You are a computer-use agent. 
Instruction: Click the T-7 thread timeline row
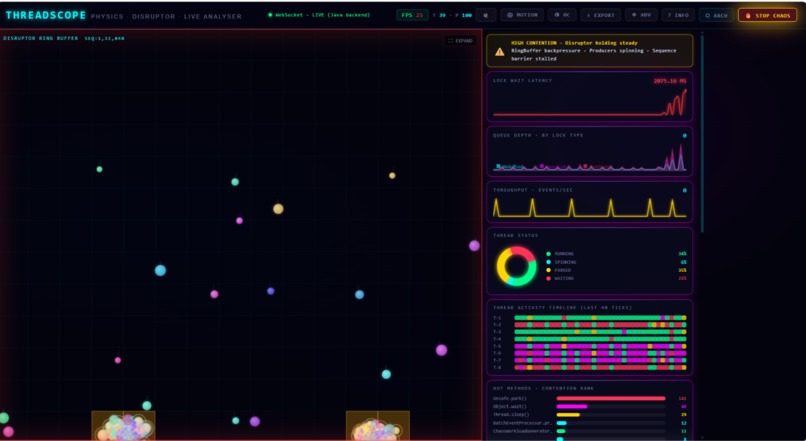[x=590, y=360]
